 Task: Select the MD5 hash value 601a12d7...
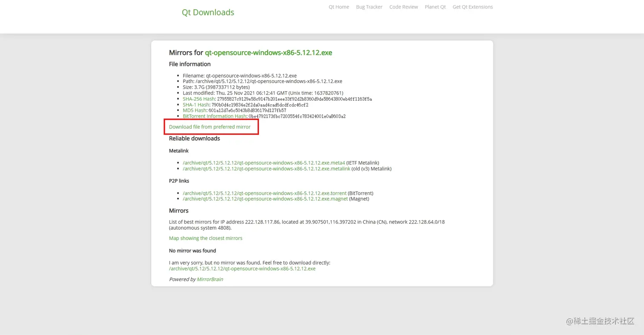coord(247,110)
